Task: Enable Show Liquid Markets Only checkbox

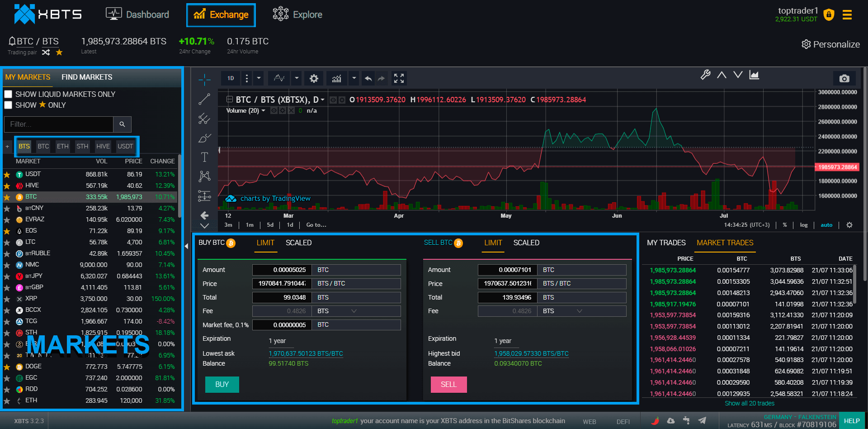Action: point(8,94)
